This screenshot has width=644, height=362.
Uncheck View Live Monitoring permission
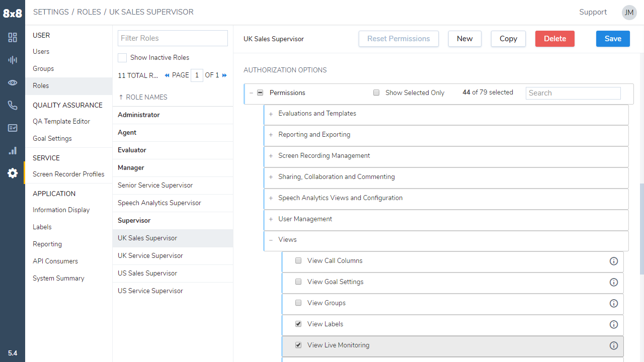coord(298,345)
